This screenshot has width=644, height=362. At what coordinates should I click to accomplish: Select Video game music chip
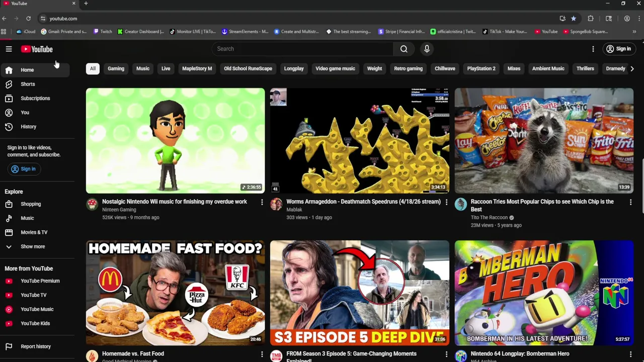(x=335, y=68)
